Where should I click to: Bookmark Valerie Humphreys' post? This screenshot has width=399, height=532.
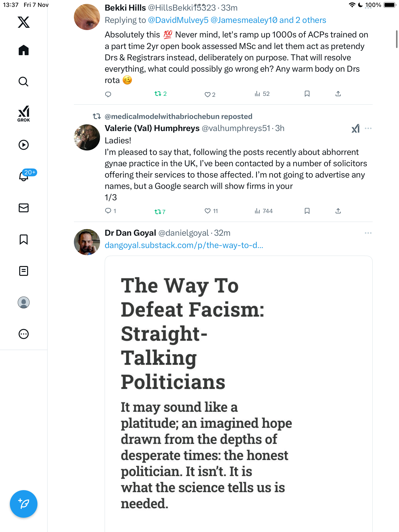click(x=307, y=211)
